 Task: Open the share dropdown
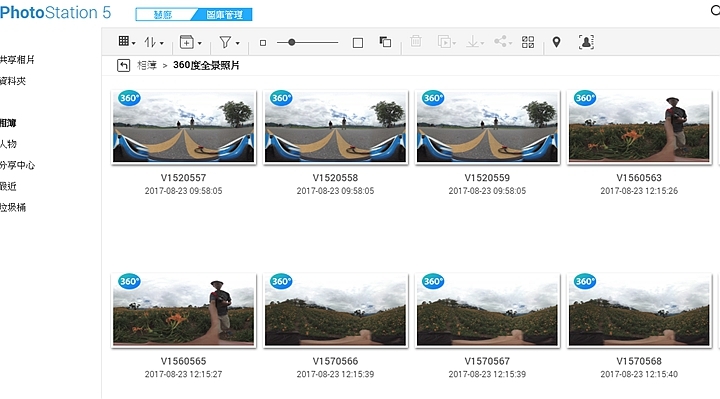tap(503, 41)
